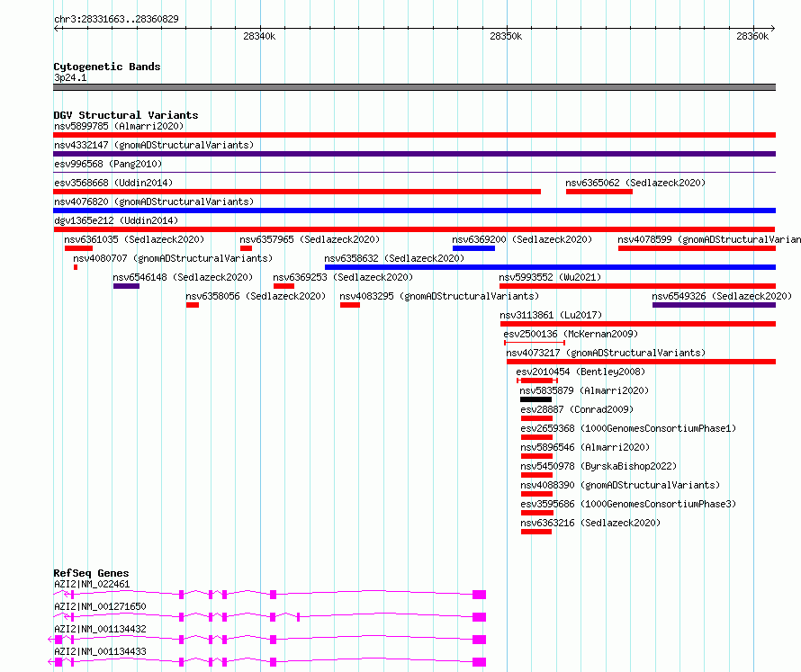
Task: Click the 28340k ruler tick label
Action: 259,36
